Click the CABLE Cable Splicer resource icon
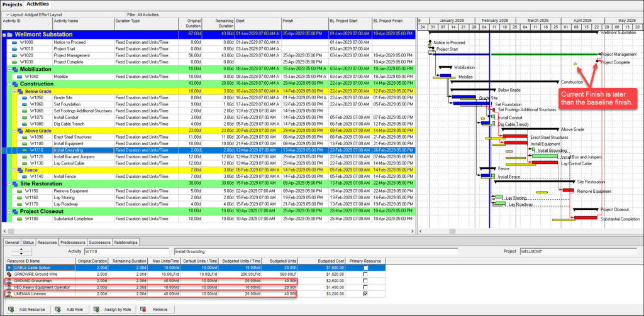The width and height of the screenshot is (644, 316). click(8, 267)
